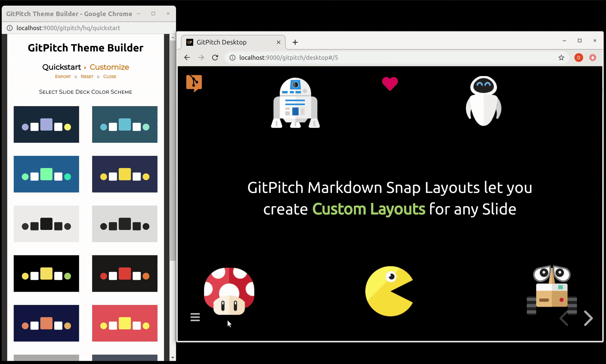This screenshot has width=606, height=364.
Task: Switch to the Customize step
Action: tap(109, 67)
